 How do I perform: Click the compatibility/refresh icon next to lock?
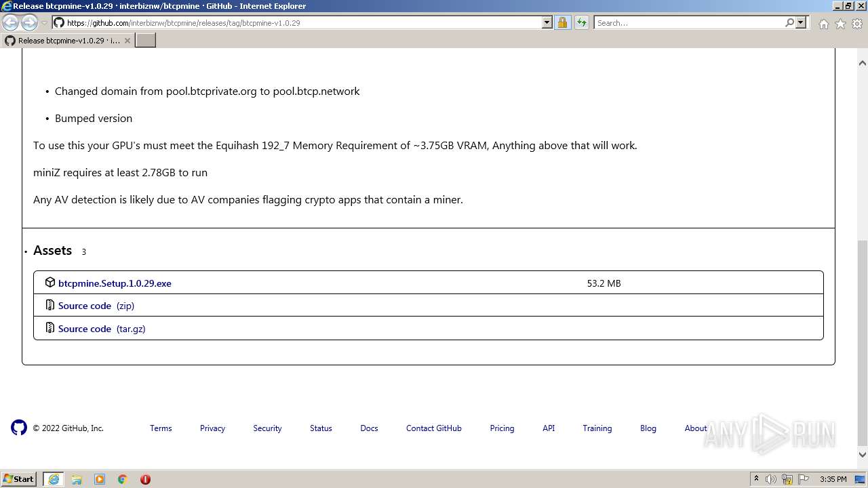[x=581, y=22]
